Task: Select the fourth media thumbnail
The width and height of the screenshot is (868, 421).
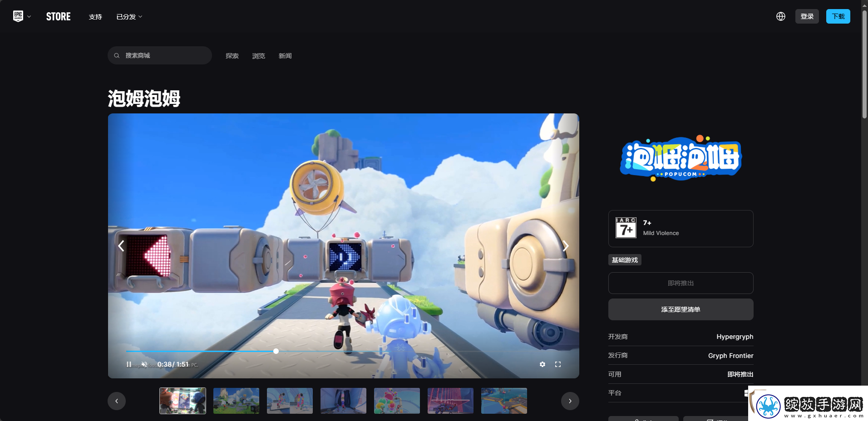Action: click(x=343, y=401)
